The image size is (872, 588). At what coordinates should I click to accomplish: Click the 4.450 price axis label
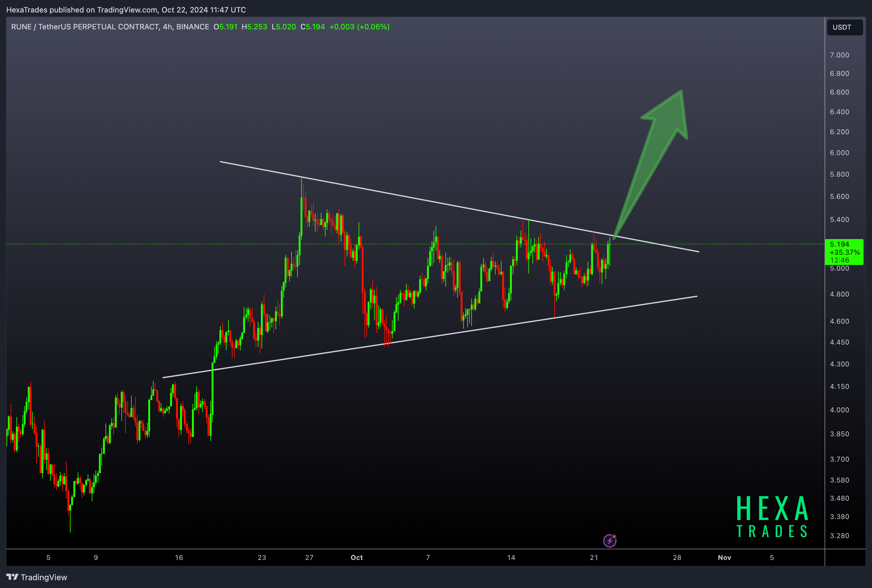(839, 342)
